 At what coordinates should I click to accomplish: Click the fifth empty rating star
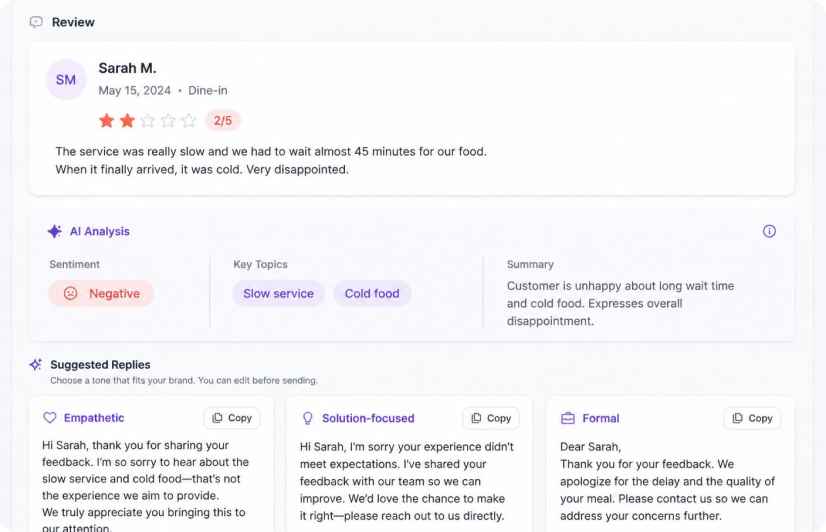(189, 121)
